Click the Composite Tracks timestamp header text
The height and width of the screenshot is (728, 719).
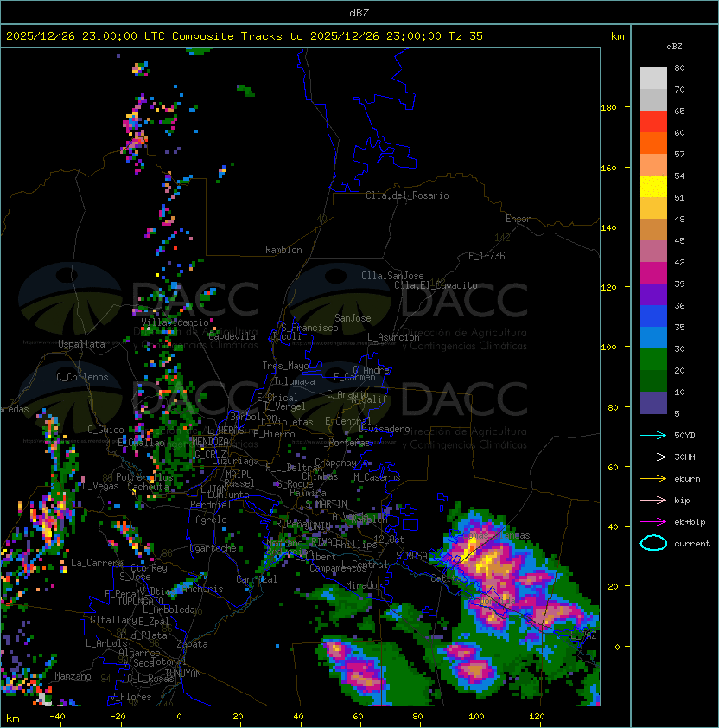click(245, 36)
